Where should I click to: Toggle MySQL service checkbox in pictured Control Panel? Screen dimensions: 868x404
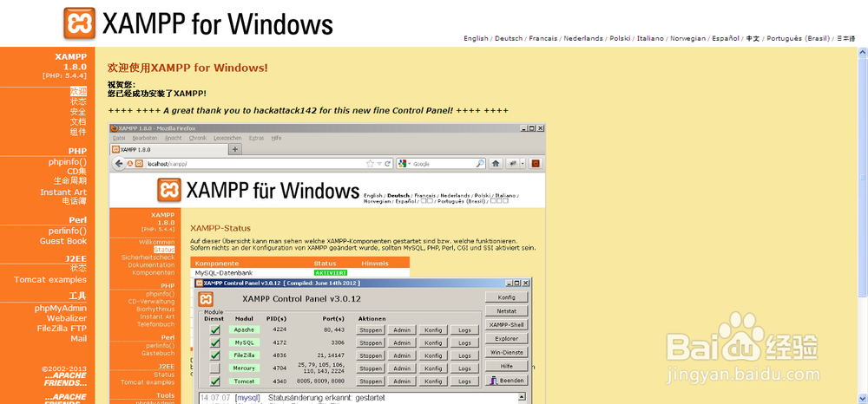[214, 342]
